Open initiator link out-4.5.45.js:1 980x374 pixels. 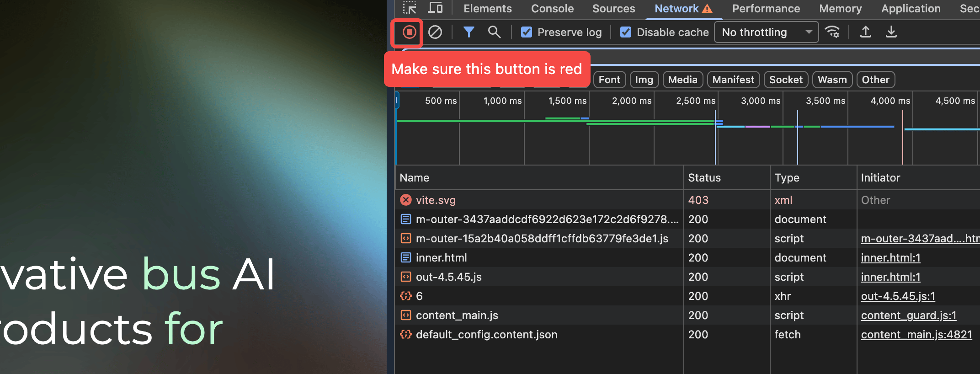(898, 296)
